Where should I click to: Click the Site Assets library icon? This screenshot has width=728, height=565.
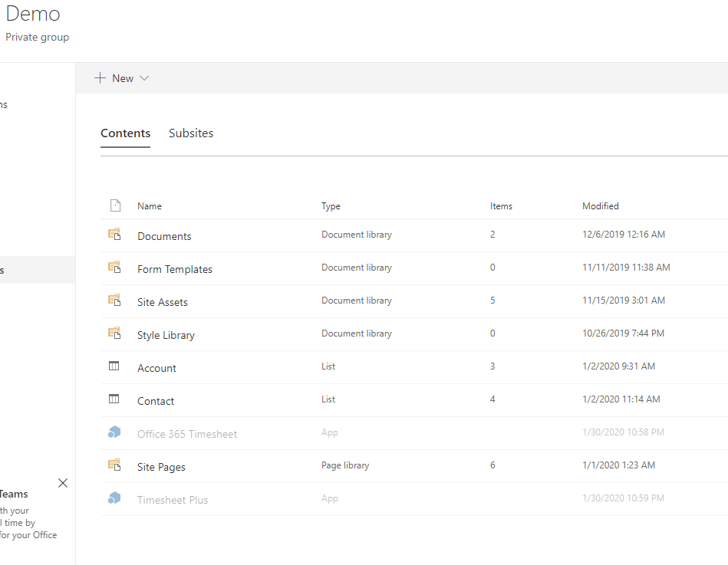[x=114, y=300]
